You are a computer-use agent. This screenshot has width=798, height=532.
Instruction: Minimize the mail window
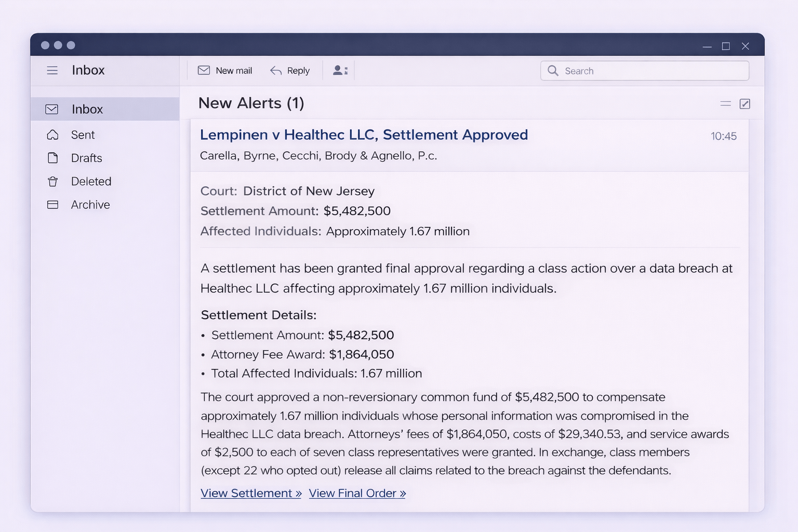[x=707, y=46]
